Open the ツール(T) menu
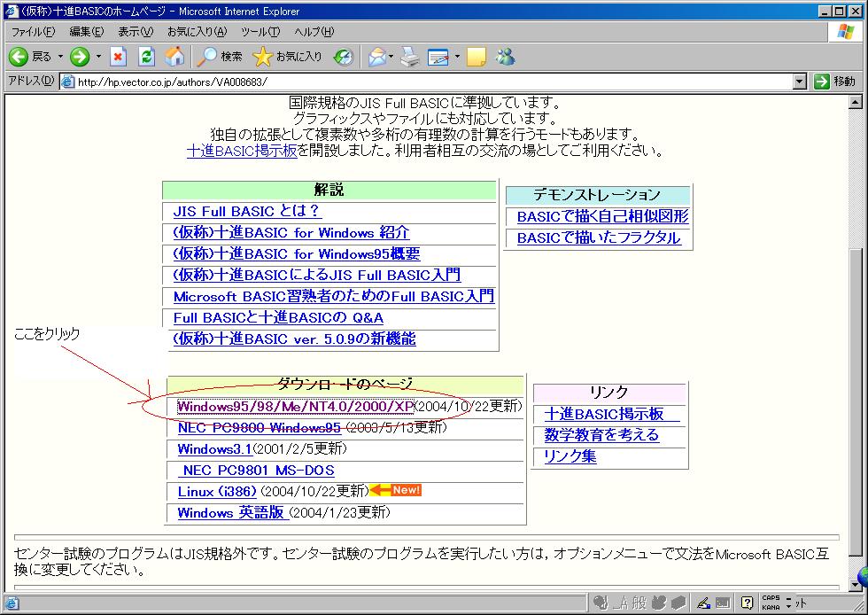The image size is (868, 615). [260, 32]
